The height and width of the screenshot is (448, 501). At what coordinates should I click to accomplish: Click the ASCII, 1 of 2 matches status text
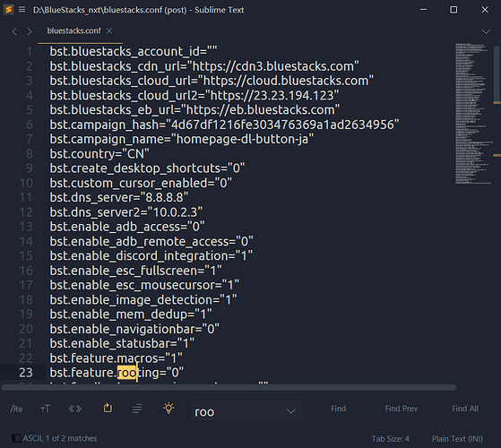coord(60,438)
